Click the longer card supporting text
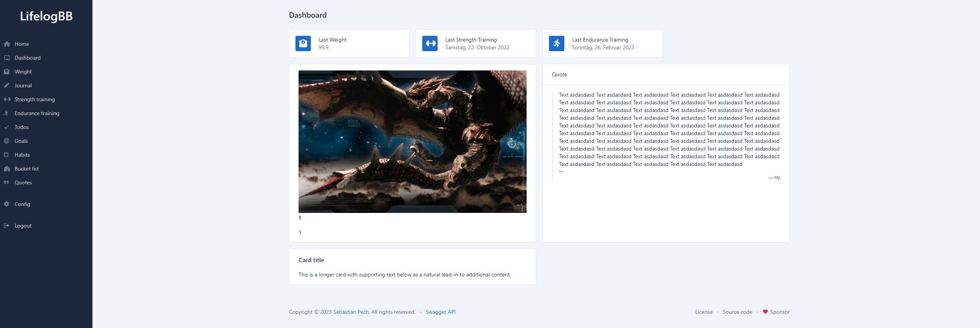Viewport: 980px width, 328px height. pyautogui.click(x=404, y=274)
